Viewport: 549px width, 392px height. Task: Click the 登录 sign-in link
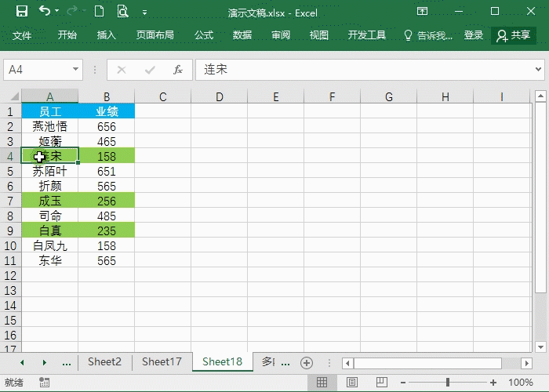pyautogui.click(x=474, y=35)
